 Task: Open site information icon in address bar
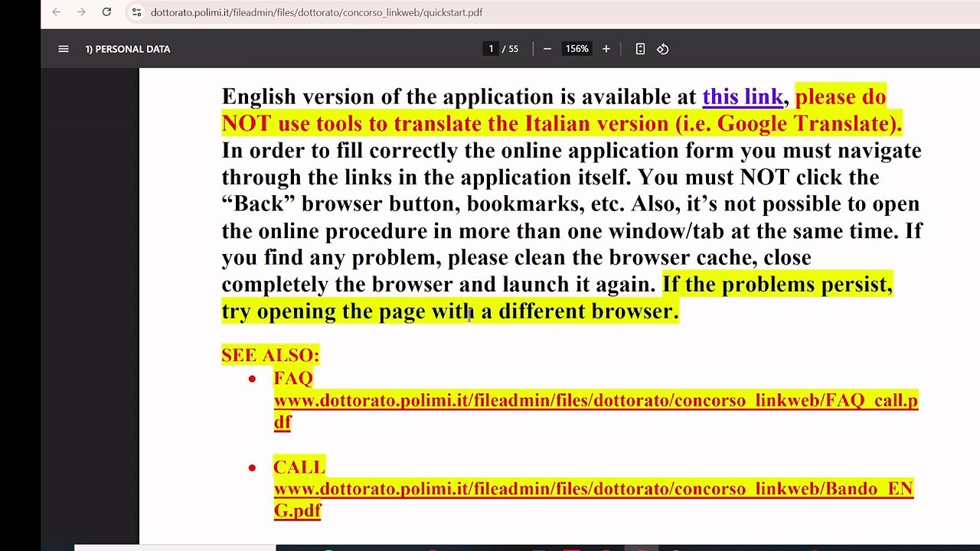[x=136, y=12]
